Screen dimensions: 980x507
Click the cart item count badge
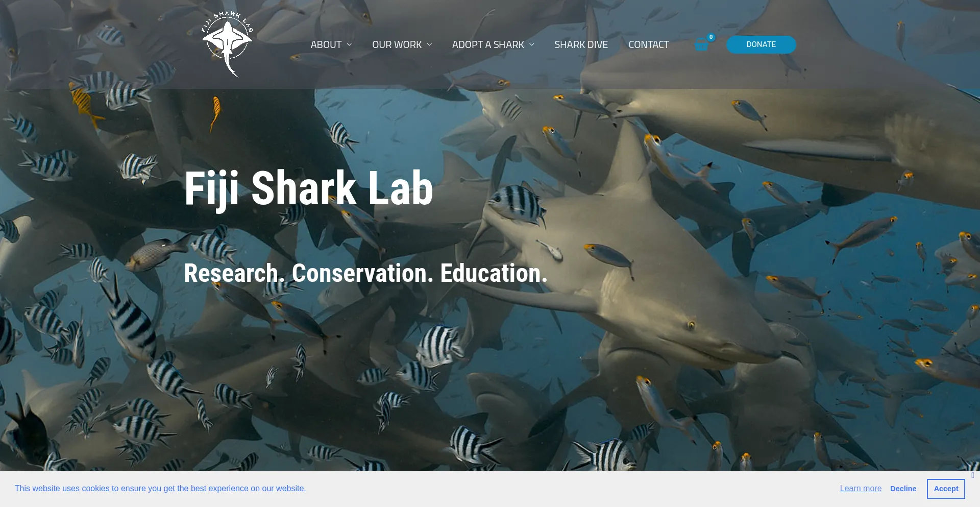711,37
